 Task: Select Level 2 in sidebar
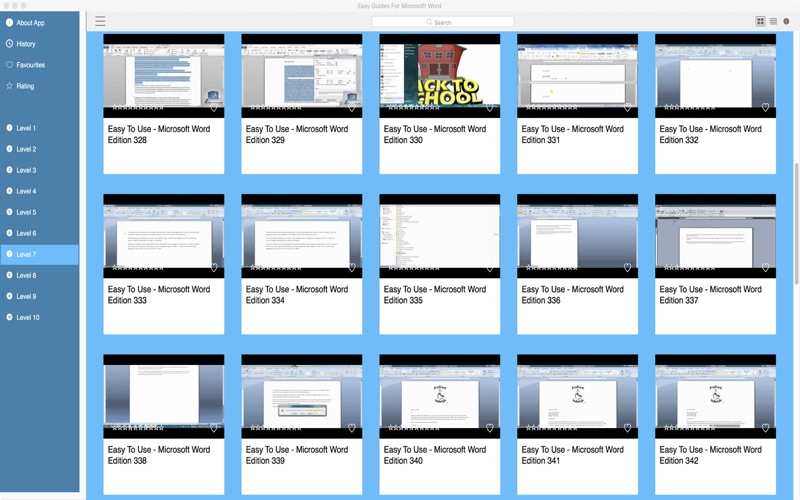tap(40, 149)
